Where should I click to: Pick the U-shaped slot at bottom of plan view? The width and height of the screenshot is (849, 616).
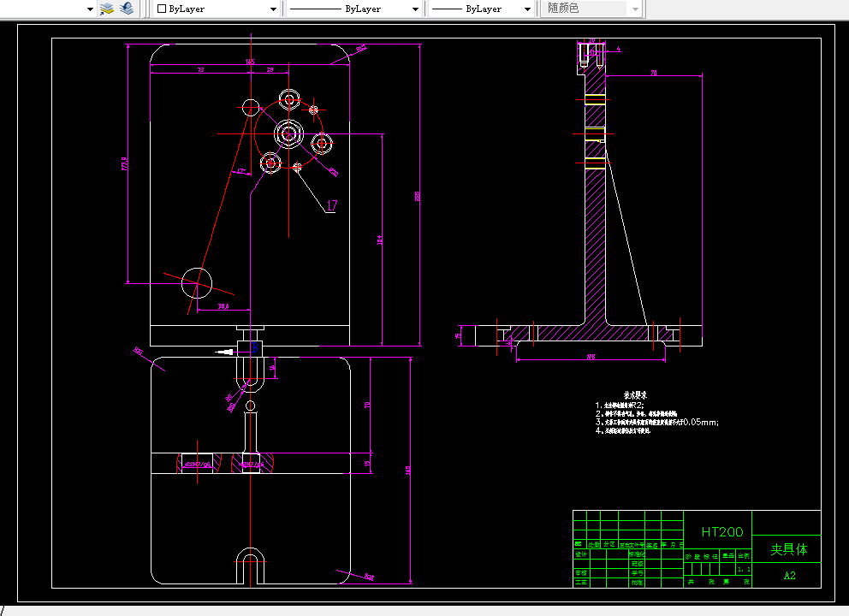click(250, 562)
